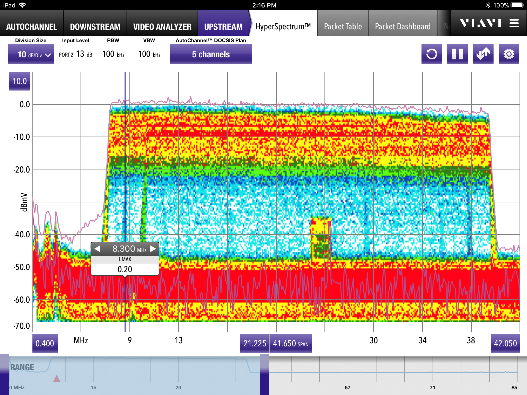This screenshot has width=527, height=395.
Task: Click the blue selected RANGE overview region
Action: [134, 375]
